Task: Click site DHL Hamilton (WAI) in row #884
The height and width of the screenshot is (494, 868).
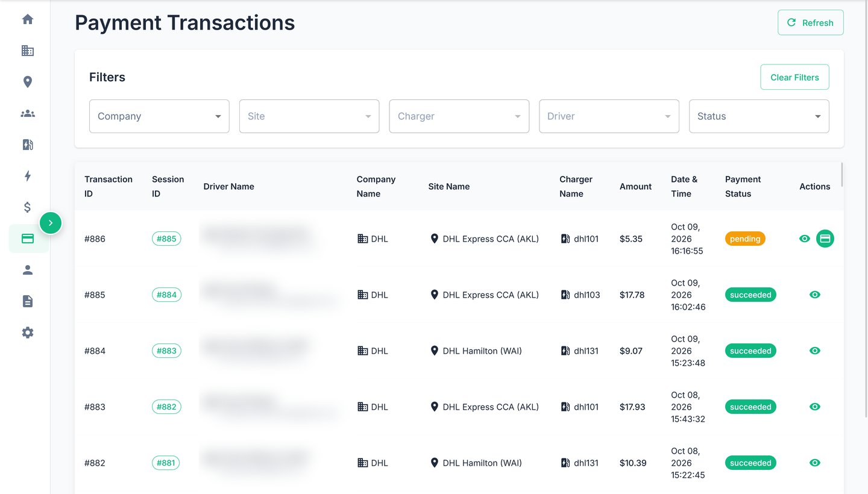Action: click(x=476, y=351)
